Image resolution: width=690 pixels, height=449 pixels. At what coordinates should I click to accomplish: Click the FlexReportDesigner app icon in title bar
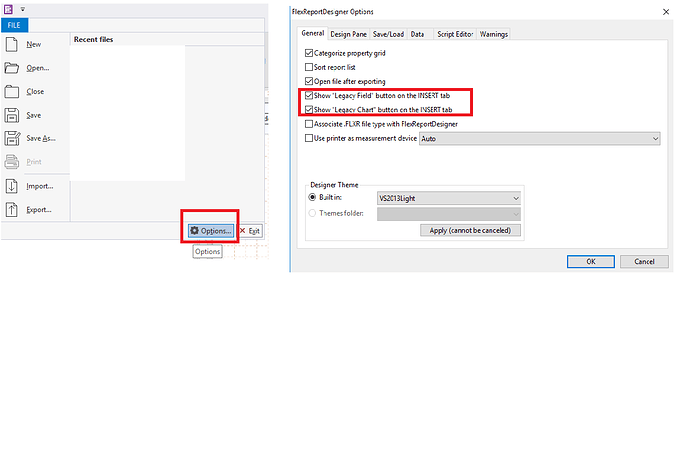click(x=8, y=9)
